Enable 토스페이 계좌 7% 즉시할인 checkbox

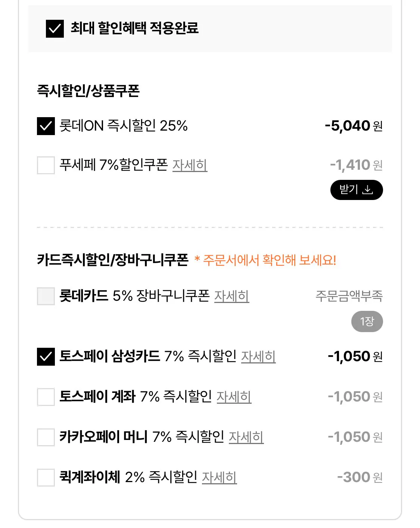46,397
